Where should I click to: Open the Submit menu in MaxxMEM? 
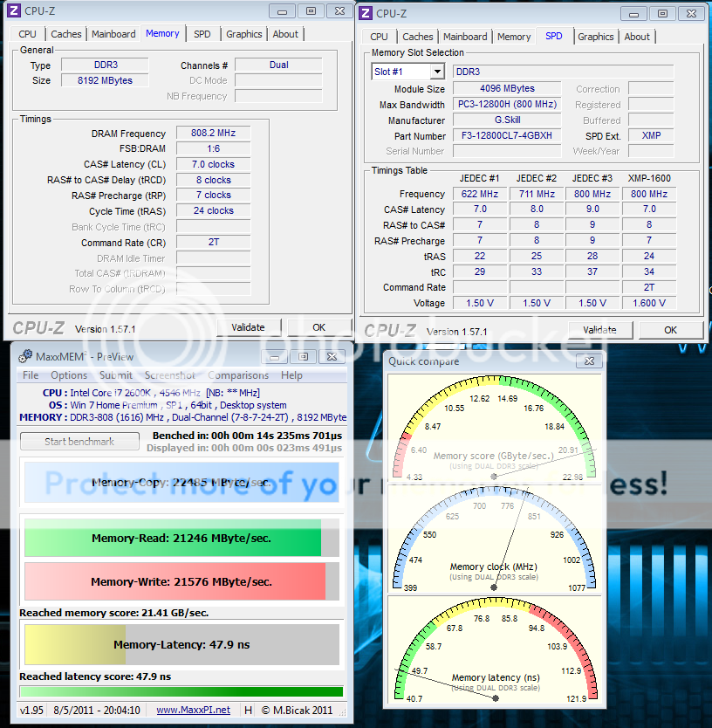click(116, 375)
